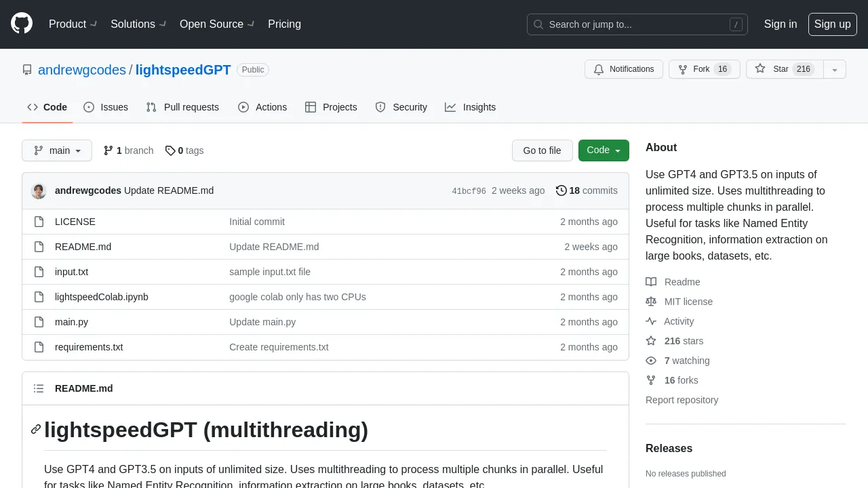The height and width of the screenshot is (488, 868).
Task: Switch to the Insights tab
Action: tap(471, 107)
